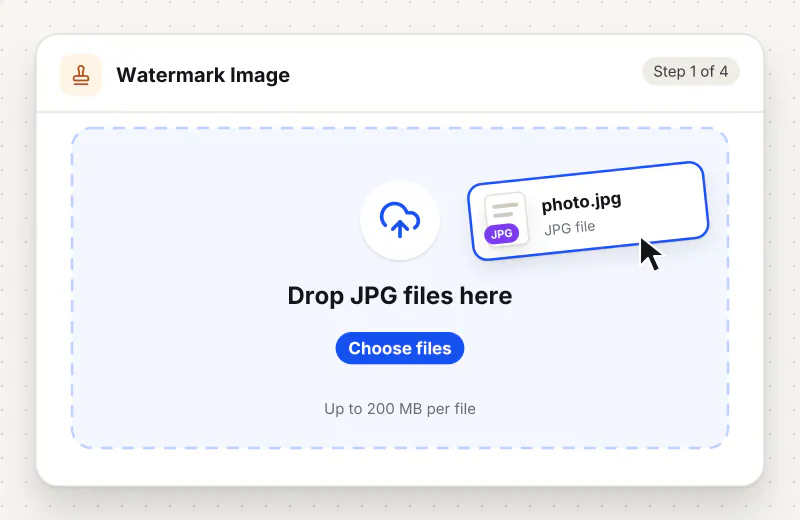Screen dimensions: 800x520
Task: Click the Drop JPG files here heading
Action: coord(399,295)
